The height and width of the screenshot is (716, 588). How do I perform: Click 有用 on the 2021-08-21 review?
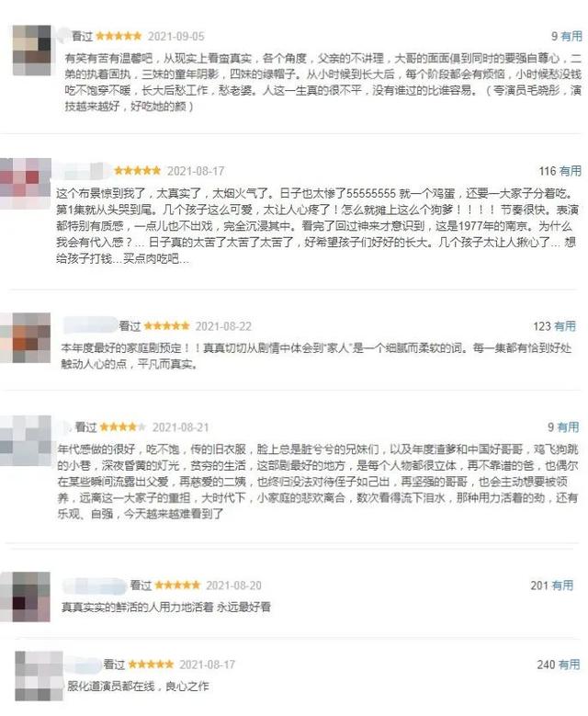(x=569, y=427)
